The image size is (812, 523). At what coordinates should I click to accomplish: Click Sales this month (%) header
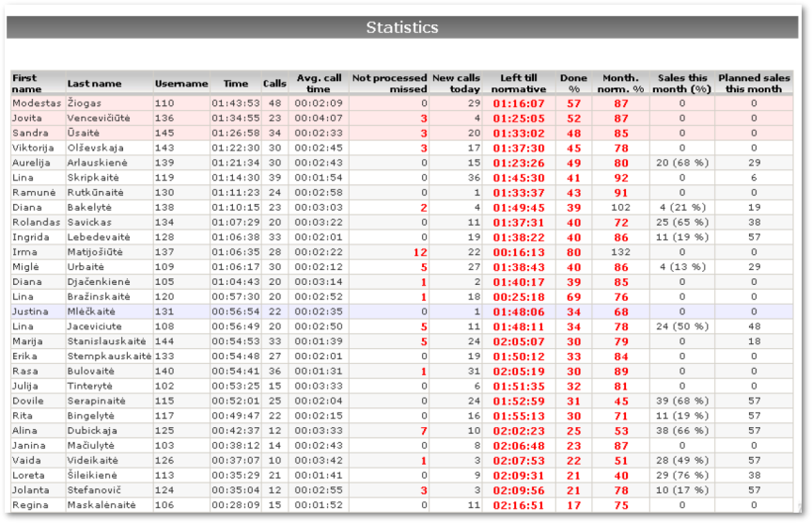682,83
